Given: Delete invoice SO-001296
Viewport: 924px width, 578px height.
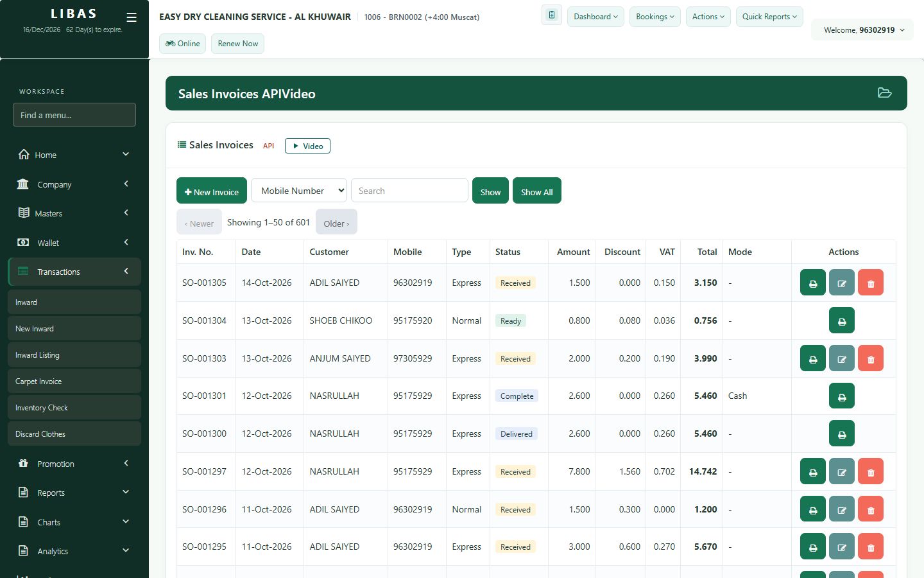Looking at the screenshot, I should tap(871, 509).
